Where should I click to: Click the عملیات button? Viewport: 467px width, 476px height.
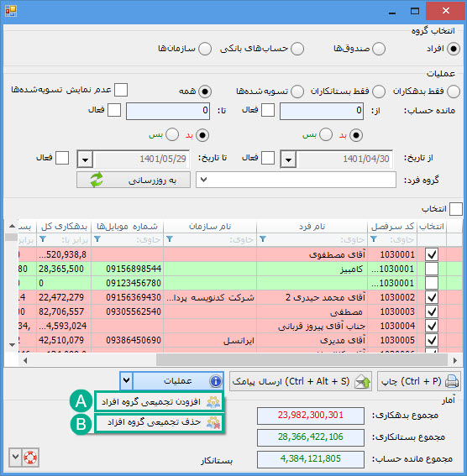point(178,380)
